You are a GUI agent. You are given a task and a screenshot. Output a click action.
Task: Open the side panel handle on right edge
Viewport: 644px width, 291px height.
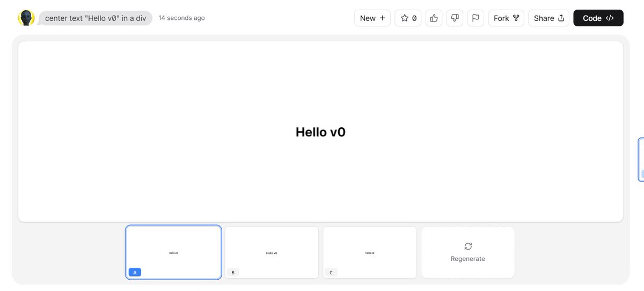pyautogui.click(x=641, y=159)
